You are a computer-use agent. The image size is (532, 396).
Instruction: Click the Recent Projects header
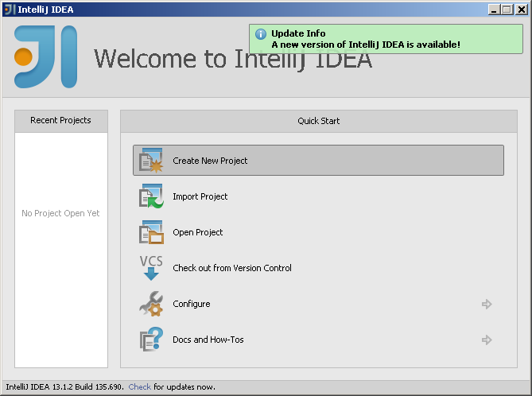tap(61, 121)
